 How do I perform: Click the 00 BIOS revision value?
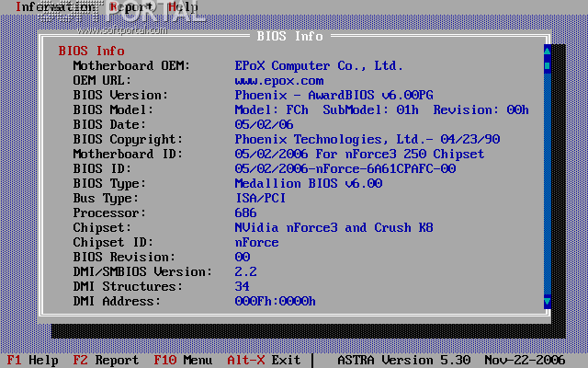pos(243,257)
